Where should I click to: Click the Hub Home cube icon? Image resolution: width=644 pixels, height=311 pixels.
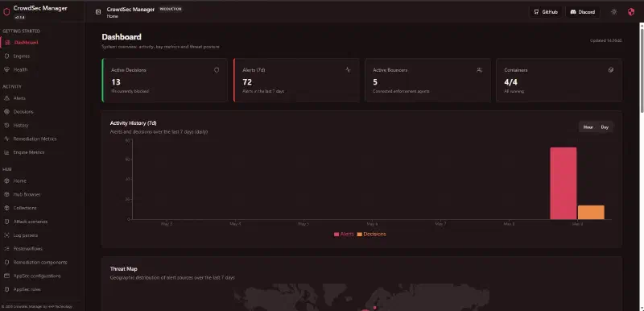6,180
